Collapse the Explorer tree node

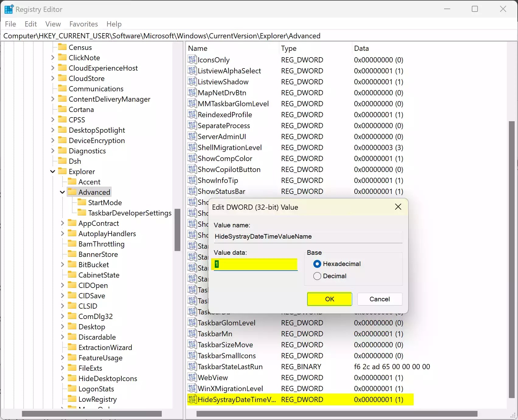click(x=52, y=171)
